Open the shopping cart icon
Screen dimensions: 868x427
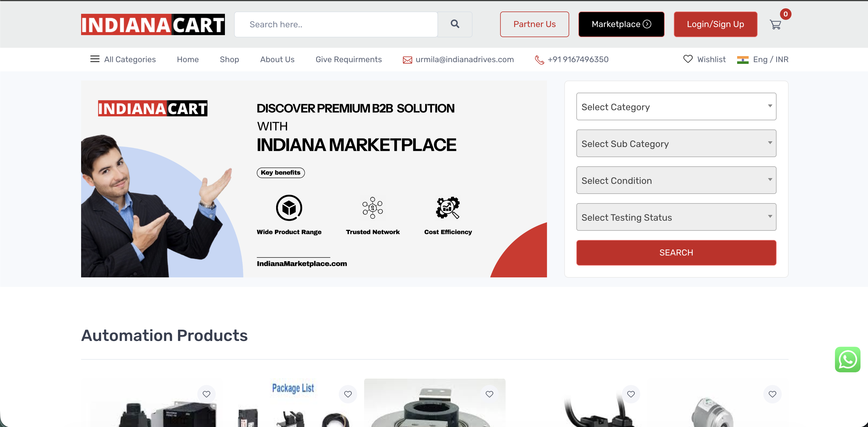[x=775, y=25]
